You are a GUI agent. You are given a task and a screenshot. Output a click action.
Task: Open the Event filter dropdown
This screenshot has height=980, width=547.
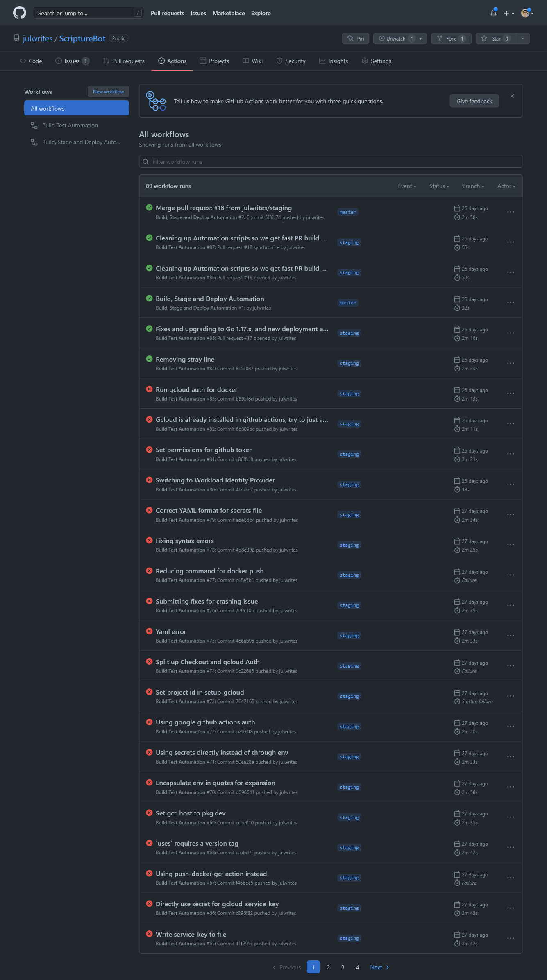pos(406,186)
